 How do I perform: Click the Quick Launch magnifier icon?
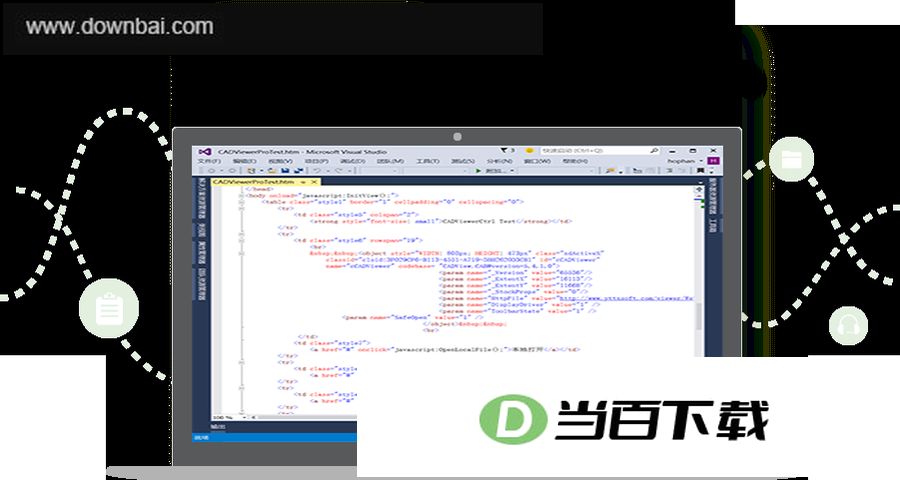(x=654, y=150)
